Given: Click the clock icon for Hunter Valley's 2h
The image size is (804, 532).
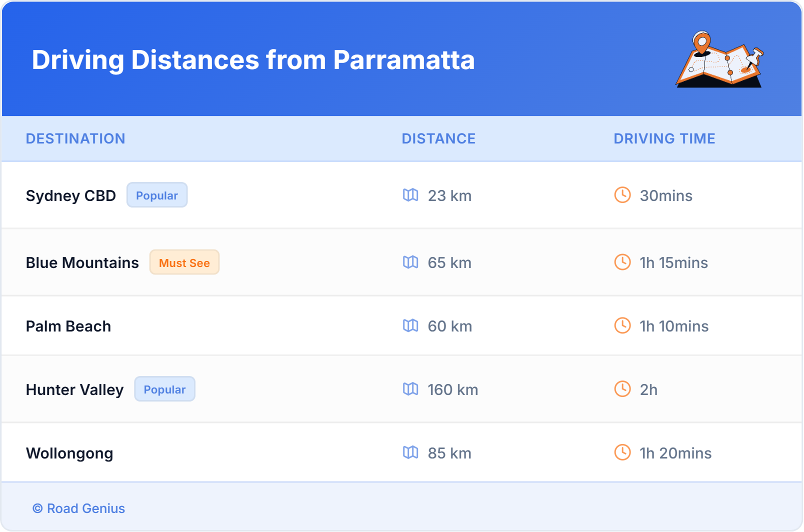Looking at the screenshot, I should (622, 389).
